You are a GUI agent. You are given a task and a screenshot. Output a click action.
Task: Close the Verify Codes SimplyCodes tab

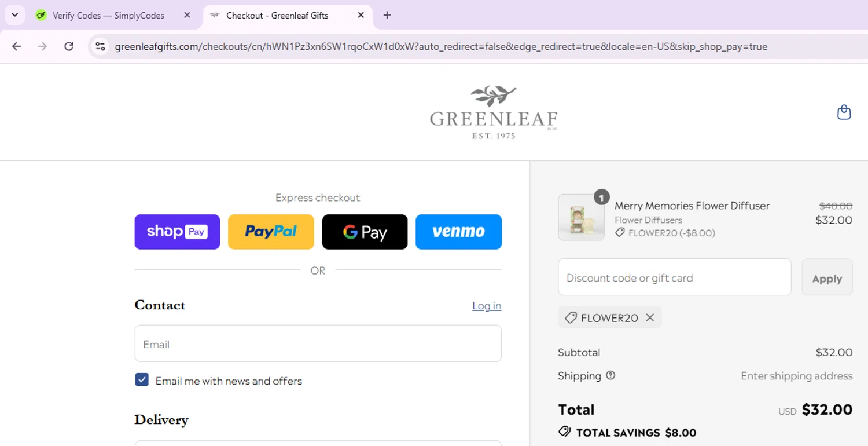pyautogui.click(x=187, y=15)
